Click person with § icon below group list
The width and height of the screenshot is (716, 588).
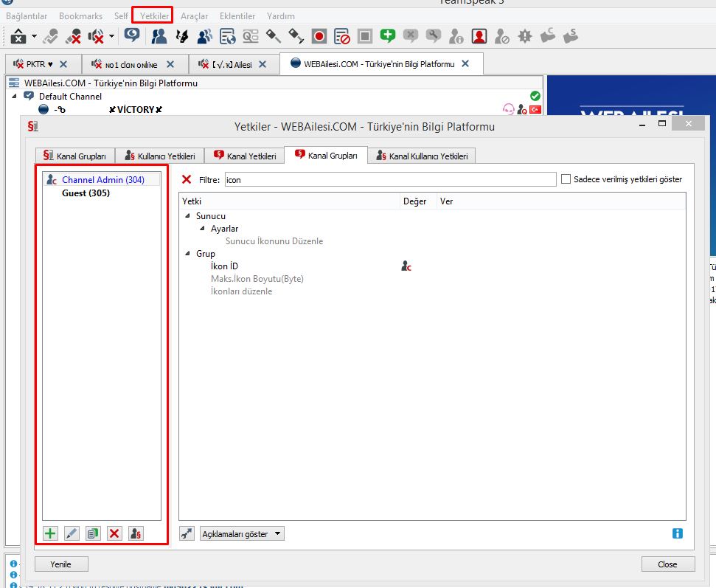click(136, 533)
